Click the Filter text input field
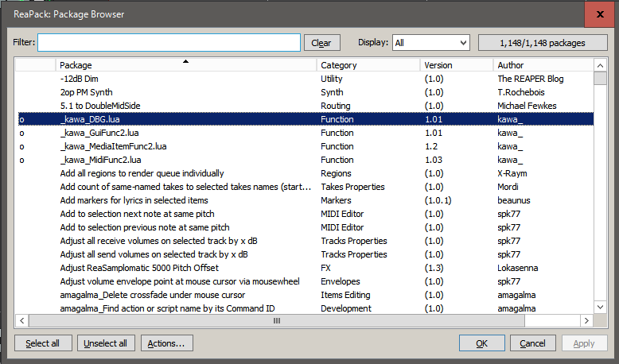This screenshot has width=619, height=364. (169, 43)
